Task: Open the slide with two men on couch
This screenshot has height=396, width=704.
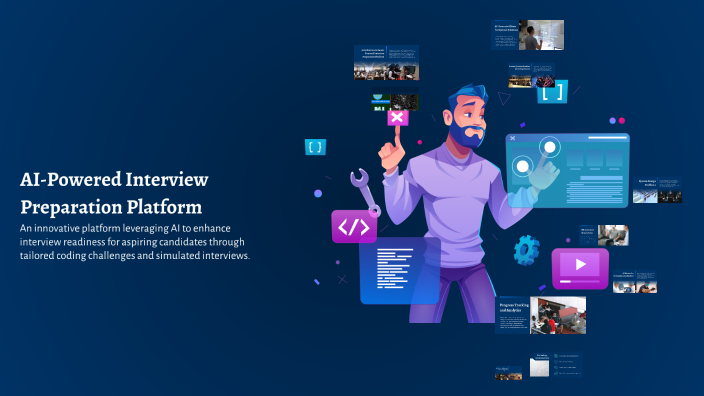Action: tap(604, 235)
